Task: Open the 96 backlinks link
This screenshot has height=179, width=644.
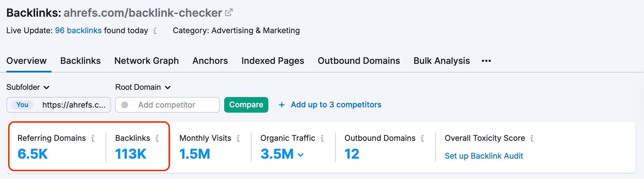Action: tap(78, 30)
